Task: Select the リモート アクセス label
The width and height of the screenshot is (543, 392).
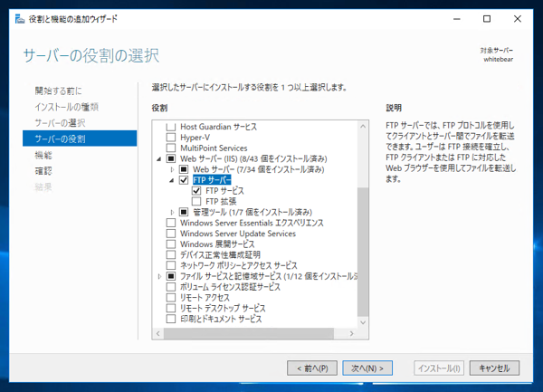Action: [205, 298]
